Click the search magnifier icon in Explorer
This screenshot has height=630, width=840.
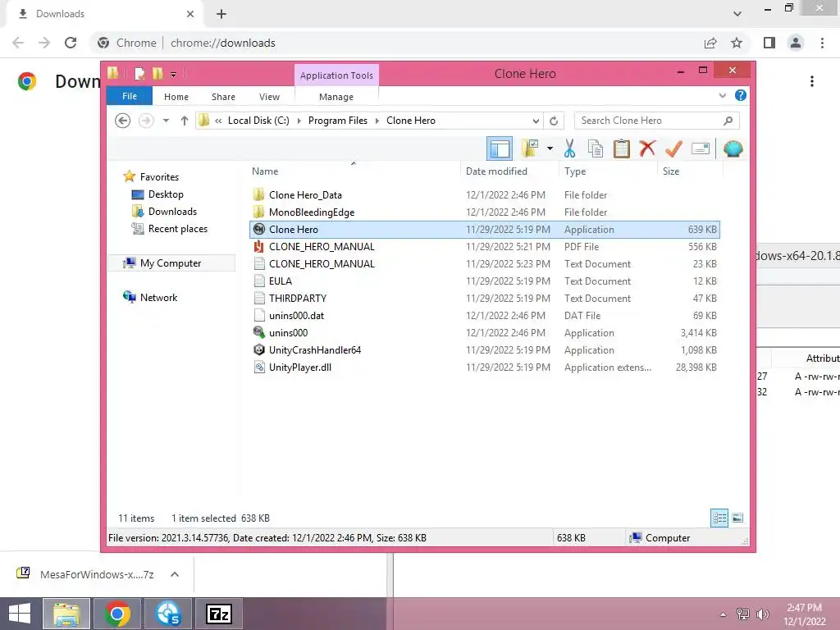(728, 121)
